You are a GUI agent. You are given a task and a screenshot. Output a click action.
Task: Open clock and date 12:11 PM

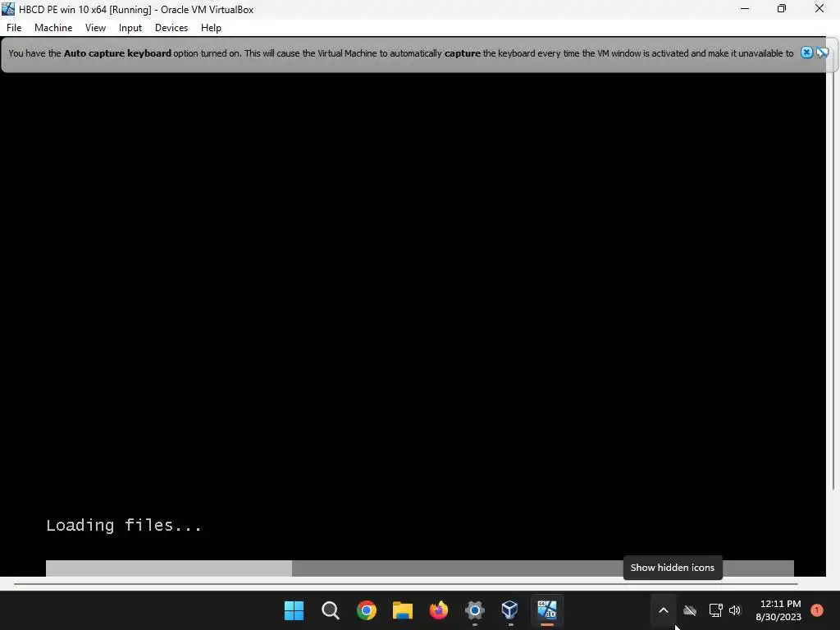pyautogui.click(x=778, y=610)
